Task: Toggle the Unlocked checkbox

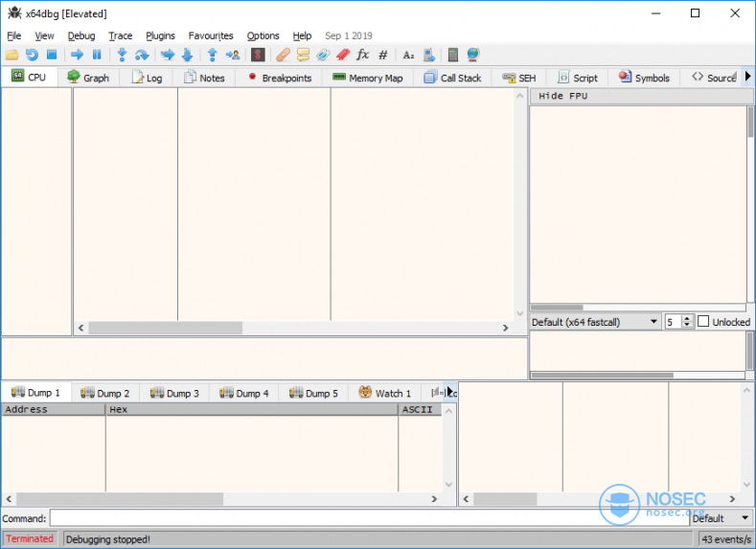Action: [703, 322]
